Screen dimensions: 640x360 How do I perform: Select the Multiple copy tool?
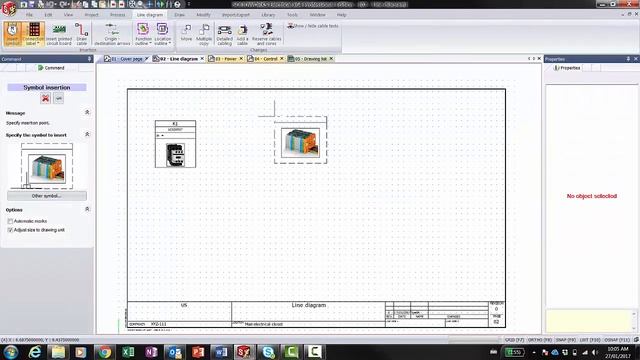click(204, 34)
